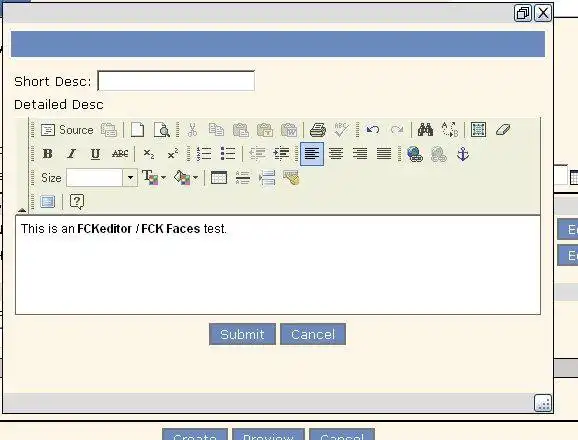The width and height of the screenshot is (578, 440).
Task: Restore the dialog window size
Action: point(523,13)
